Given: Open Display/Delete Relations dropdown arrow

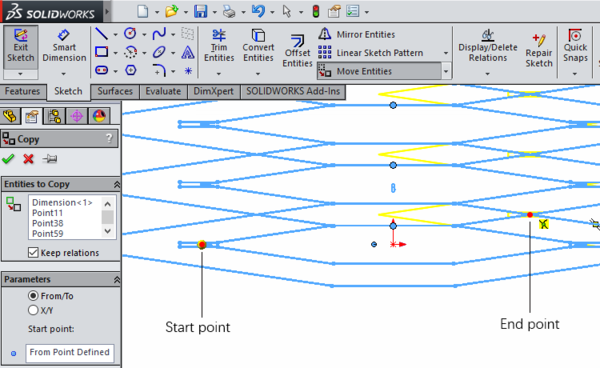Looking at the screenshot, I should (x=488, y=73).
